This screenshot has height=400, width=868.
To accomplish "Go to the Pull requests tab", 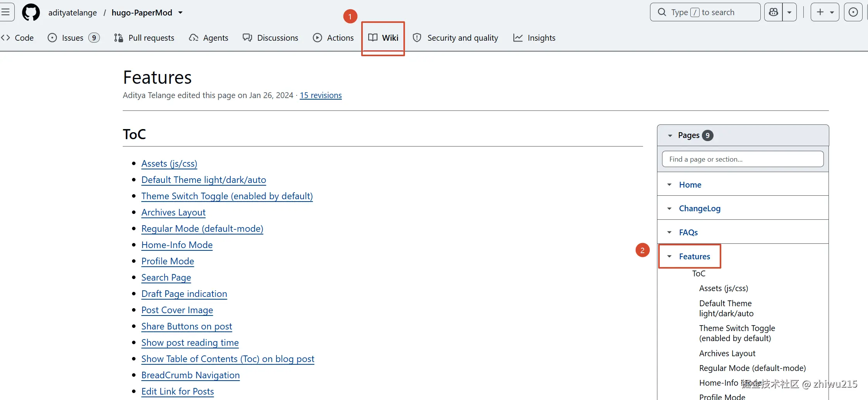I will (144, 38).
